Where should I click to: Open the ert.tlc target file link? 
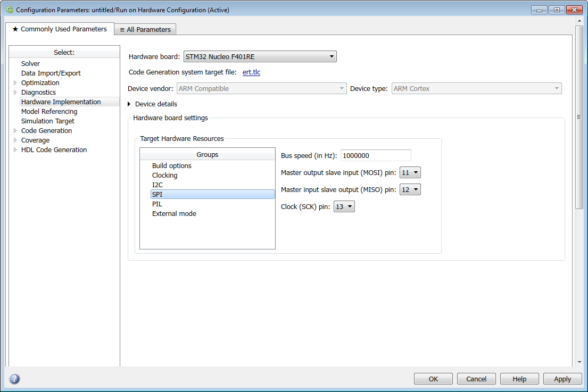(251, 72)
